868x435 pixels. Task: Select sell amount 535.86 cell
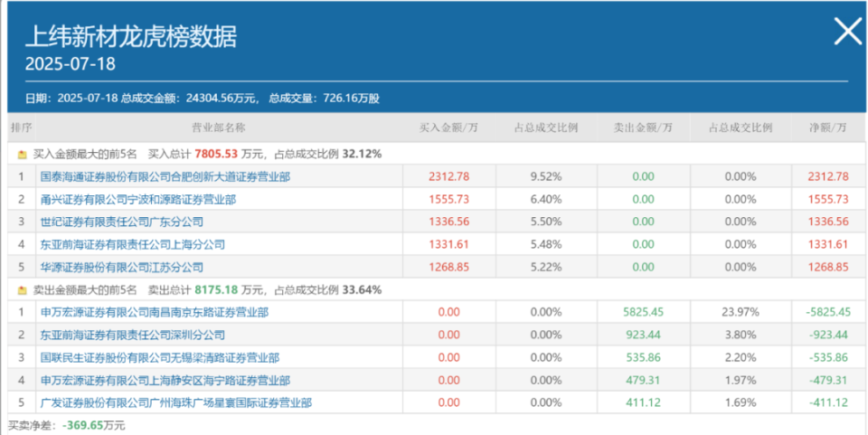tap(643, 357)
